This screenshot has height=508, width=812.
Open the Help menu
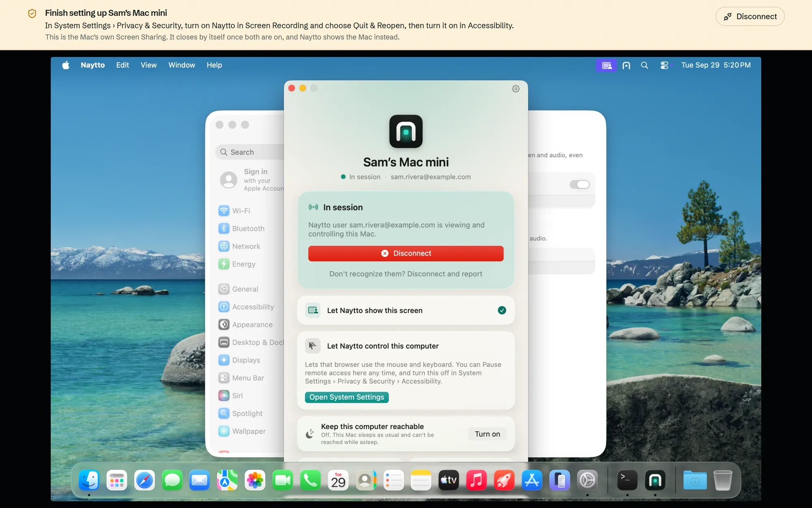(x=214, y=65)
